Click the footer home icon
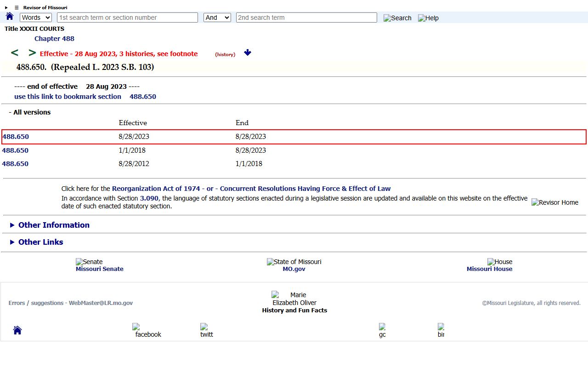588x368 pixels. [x=17, y=330]
